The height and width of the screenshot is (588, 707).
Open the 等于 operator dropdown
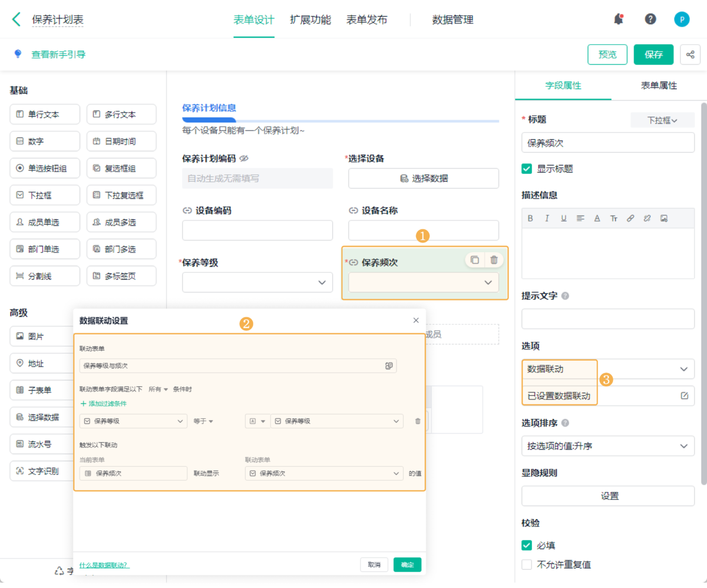[x=203, y=421]
